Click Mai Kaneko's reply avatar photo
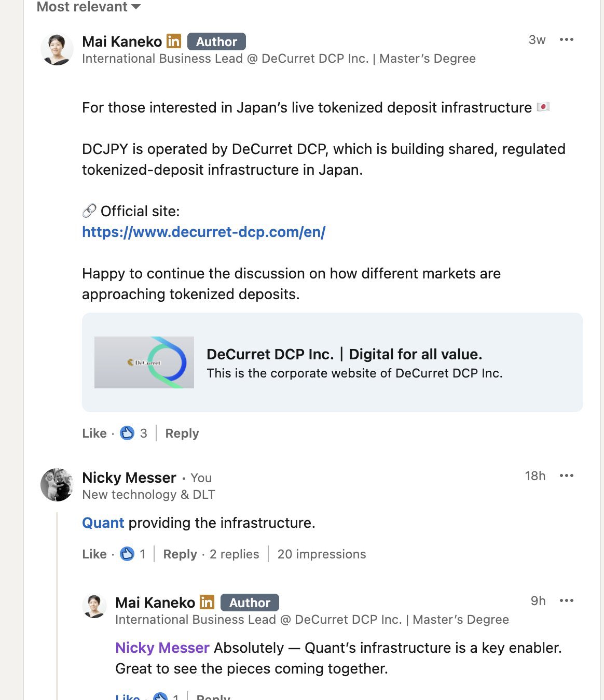 point(94,606)
